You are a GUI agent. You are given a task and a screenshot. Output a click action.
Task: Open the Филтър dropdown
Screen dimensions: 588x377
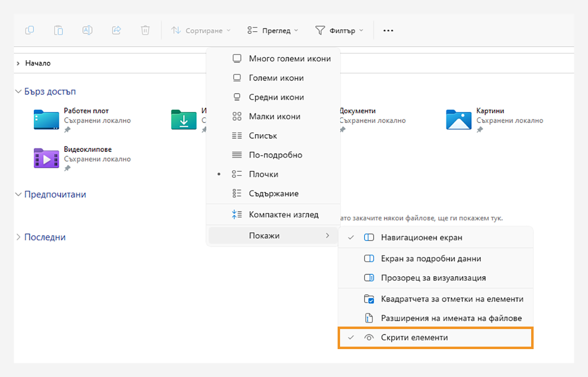[x=339, y=30]
